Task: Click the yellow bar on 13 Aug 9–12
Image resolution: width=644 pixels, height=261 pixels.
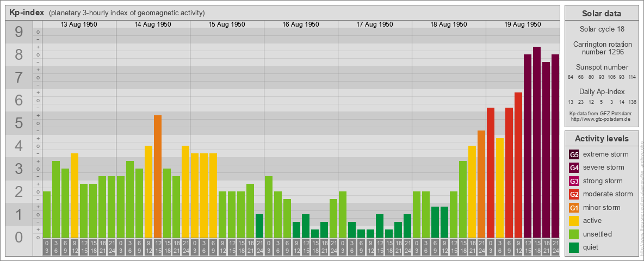Action: pos(75,195)
